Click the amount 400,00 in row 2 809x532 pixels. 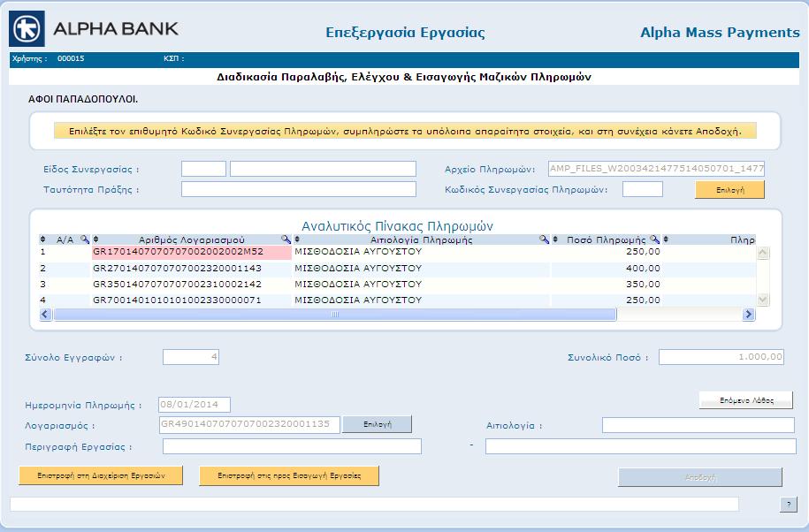(643, 269)
